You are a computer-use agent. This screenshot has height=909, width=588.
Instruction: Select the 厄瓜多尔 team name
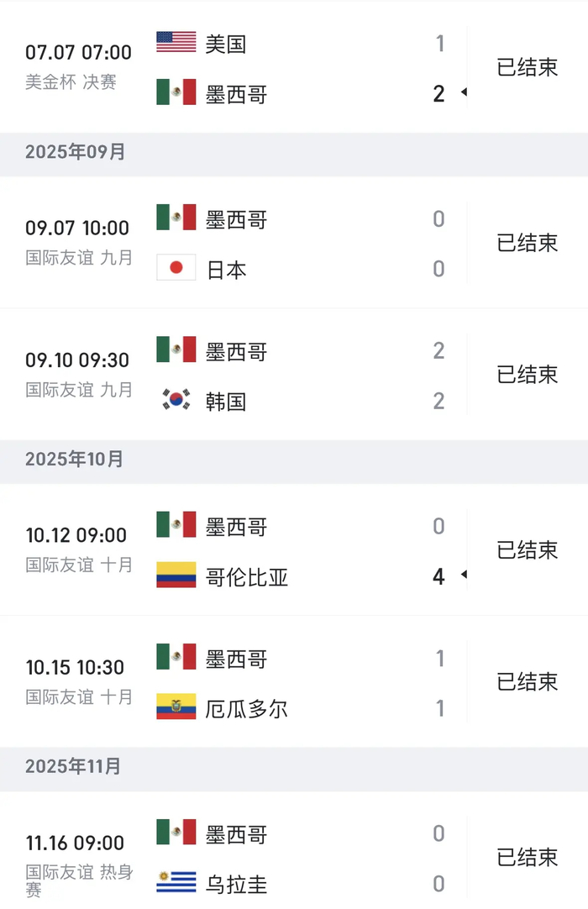tap(247, 709)
